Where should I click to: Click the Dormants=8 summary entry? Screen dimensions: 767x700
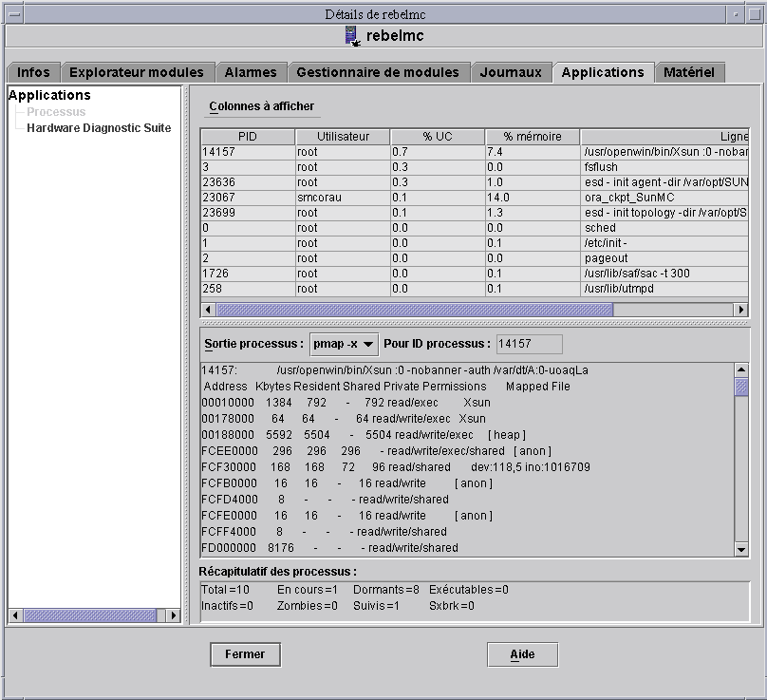point(386,590)
